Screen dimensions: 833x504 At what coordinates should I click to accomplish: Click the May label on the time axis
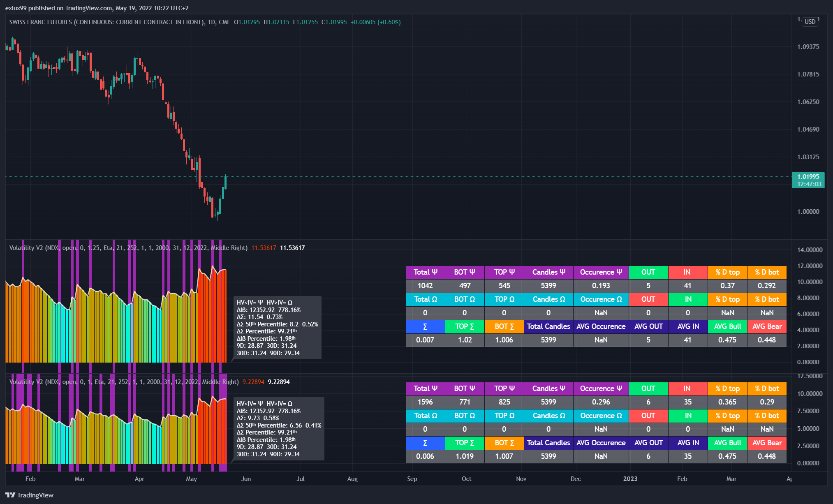(x=191, y=479)
